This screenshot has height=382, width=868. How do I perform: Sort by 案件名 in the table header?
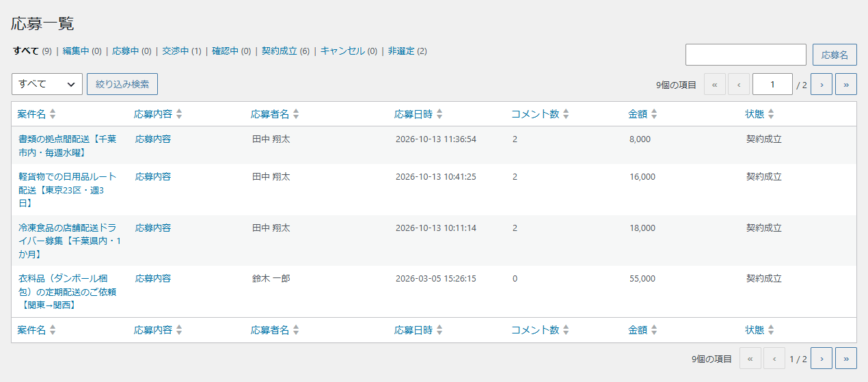coord(37,114)
